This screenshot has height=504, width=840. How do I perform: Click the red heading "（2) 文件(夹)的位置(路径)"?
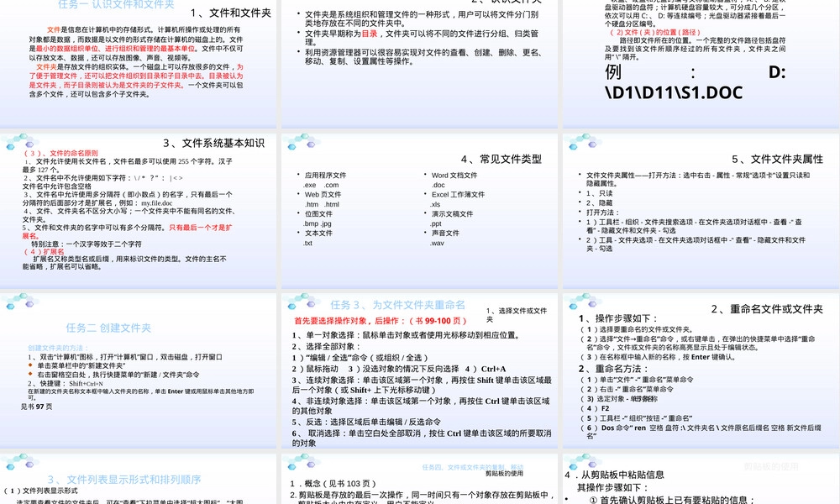[x=654, y=32]
